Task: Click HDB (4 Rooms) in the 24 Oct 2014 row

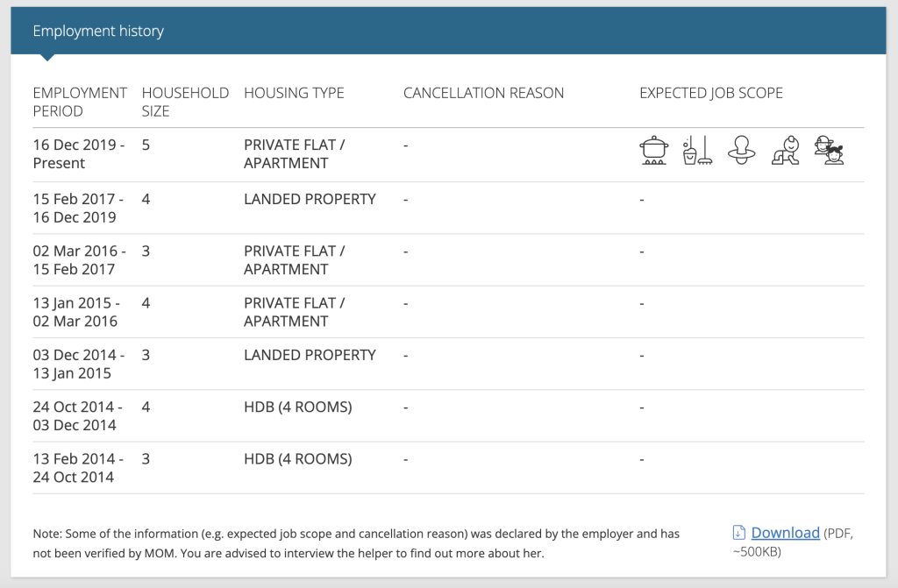Action: (x=298, y=407)
